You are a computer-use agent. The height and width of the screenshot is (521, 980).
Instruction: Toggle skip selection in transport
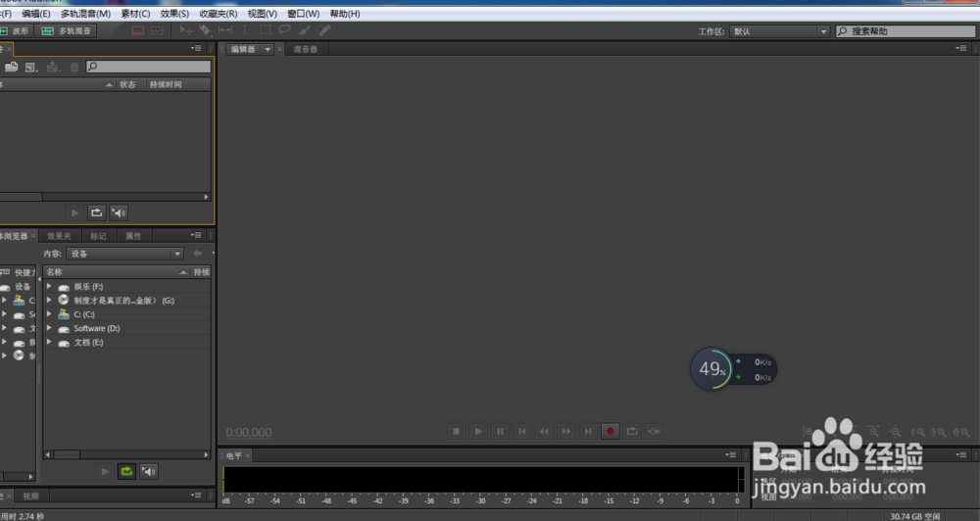click(x=655, y=431)
